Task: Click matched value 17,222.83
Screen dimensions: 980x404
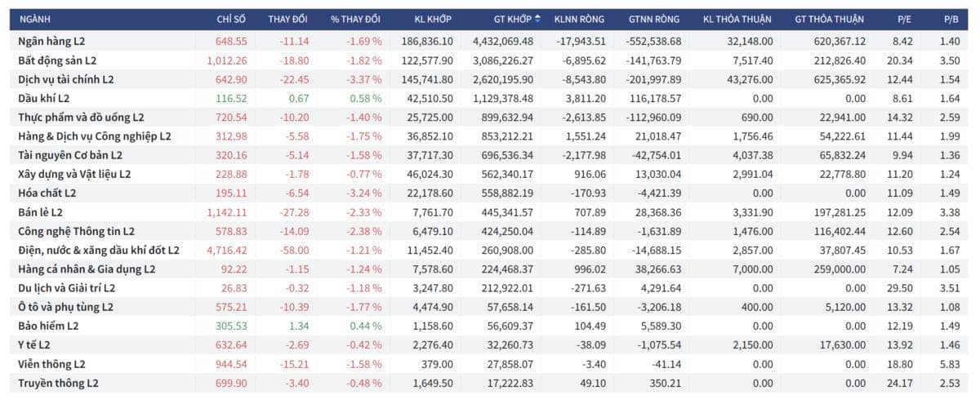Action: pyautogui.click(x=511, y=383)
